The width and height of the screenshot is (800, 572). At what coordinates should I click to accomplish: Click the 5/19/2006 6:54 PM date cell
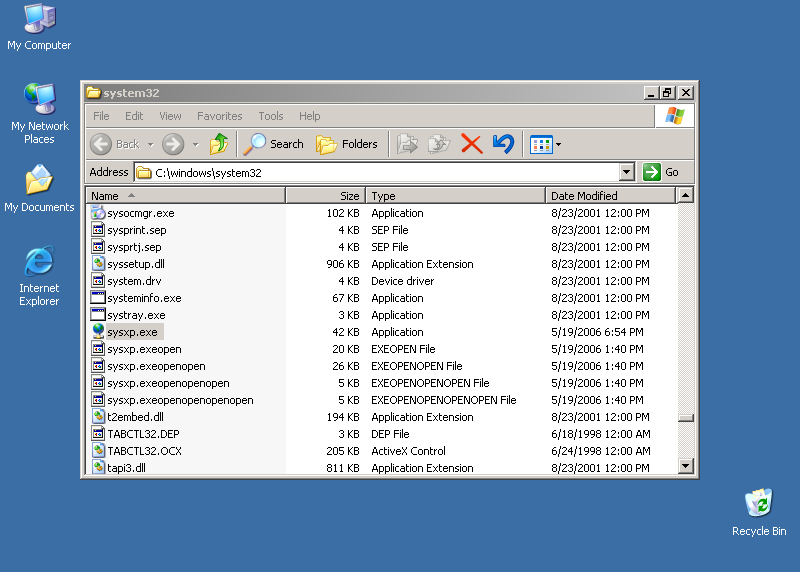click(597, 332)
